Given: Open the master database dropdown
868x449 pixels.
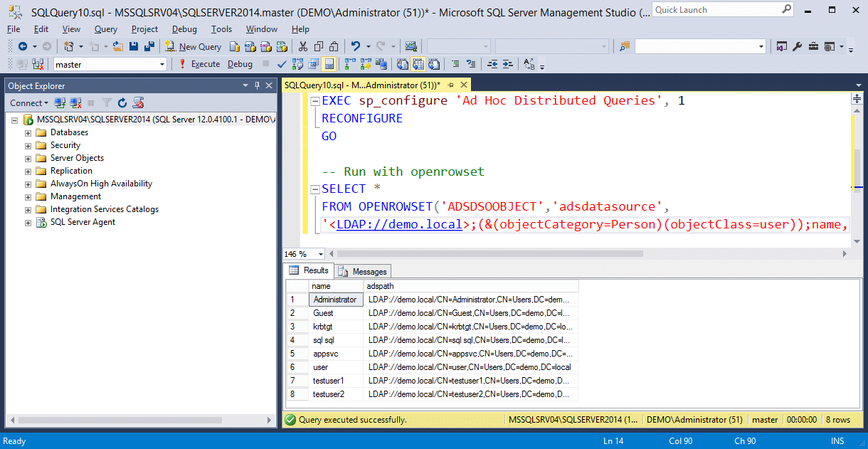Looking at the screenshot, I should click(162, 64).
